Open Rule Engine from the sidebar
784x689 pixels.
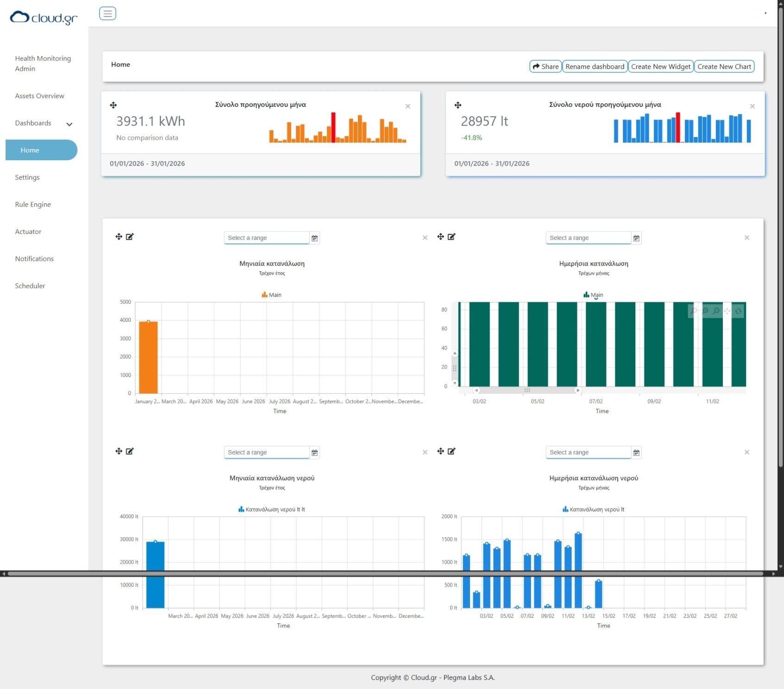(x=33, y=205)
